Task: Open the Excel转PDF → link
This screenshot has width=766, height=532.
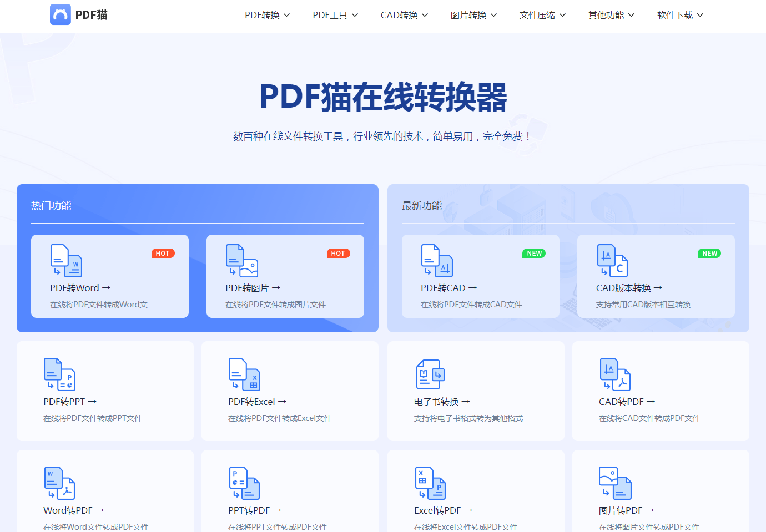Action: [444, 510]
